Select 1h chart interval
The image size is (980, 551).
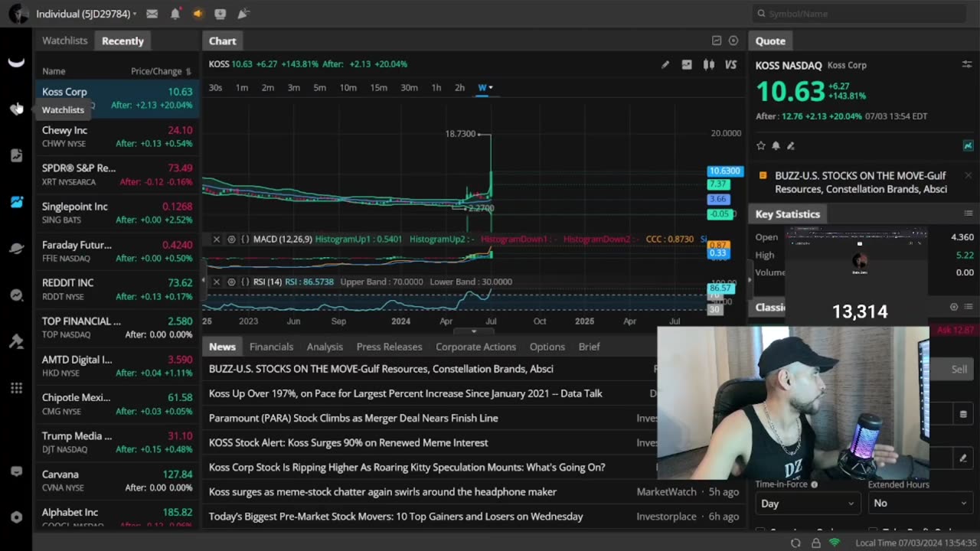(436, 87)
